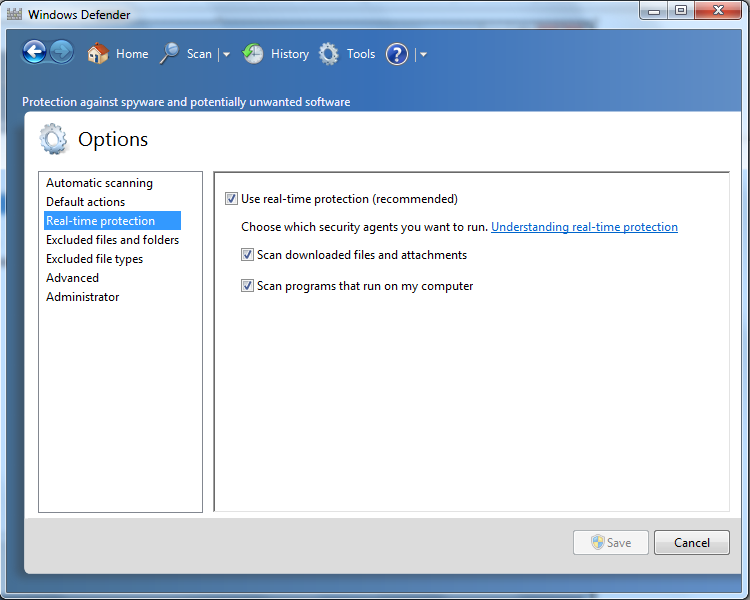Viewport: 750px width, 600px height.
Task: Open Understanding real-time protection link
Action: (x=584, y=227)
